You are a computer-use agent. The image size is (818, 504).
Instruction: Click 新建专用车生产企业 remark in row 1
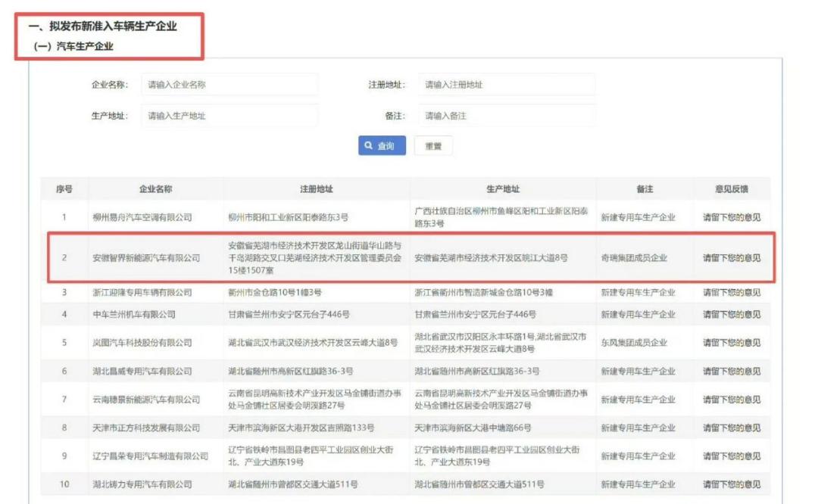[638, 217]
